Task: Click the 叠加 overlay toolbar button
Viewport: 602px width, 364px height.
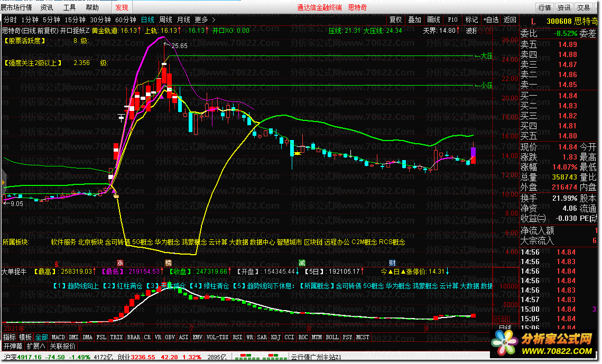Action: [415, 20]
